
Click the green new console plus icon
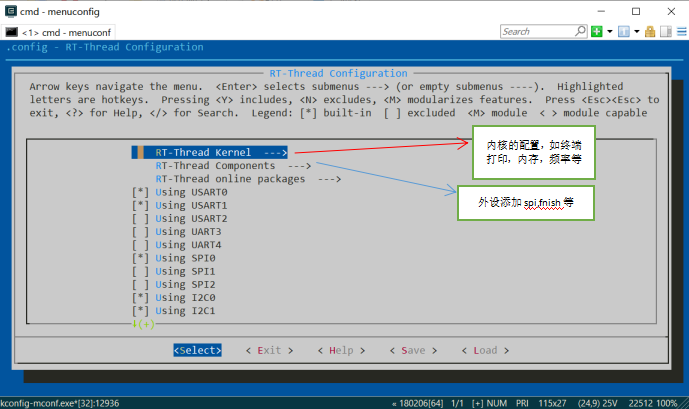click(x=596, y=32)
